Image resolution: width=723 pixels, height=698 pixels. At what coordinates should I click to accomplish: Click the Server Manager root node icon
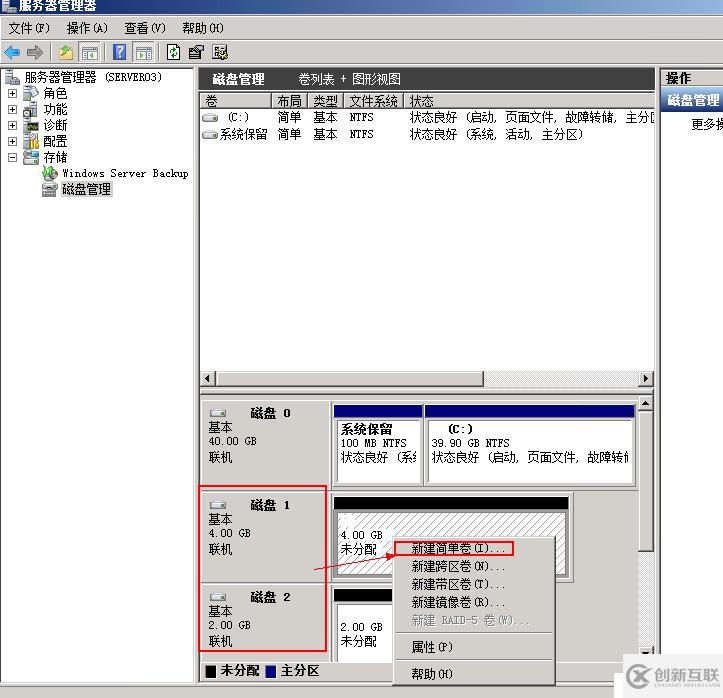(x=12, y=77)
